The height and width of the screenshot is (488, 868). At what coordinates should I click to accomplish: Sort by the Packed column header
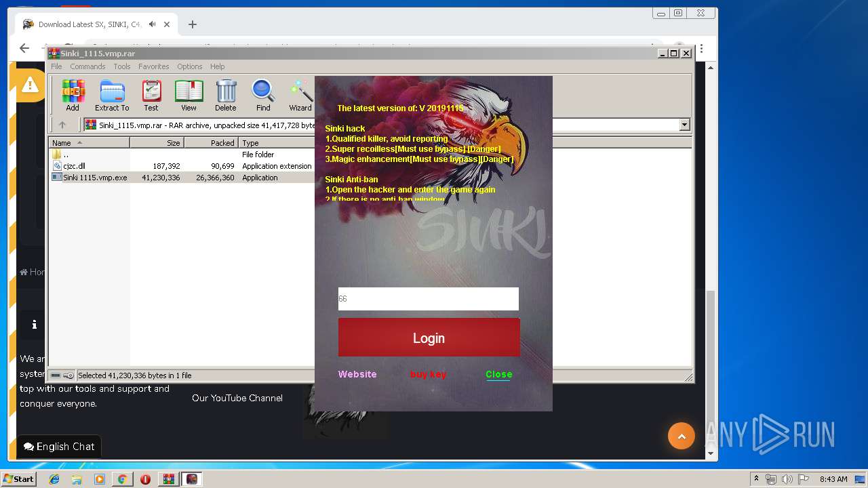pos(211,143)
